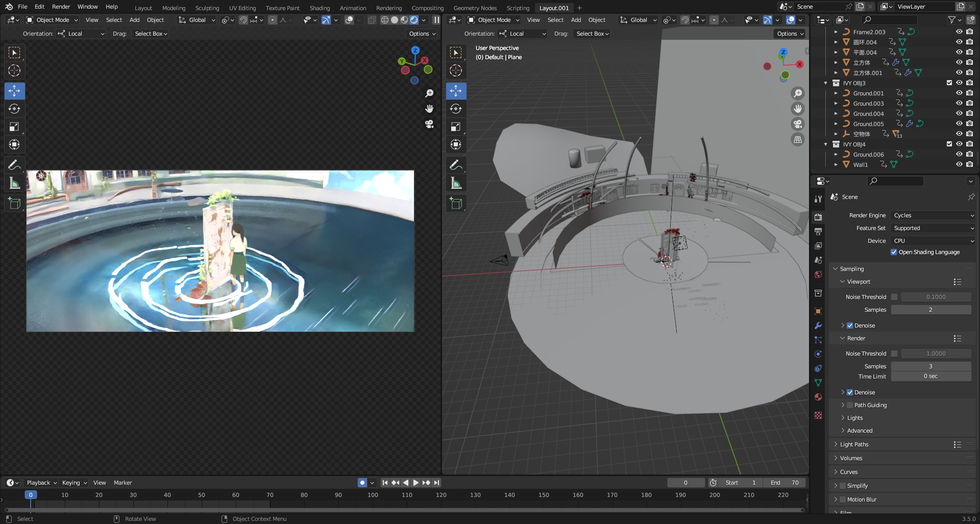The width and height of the screenshot is (980, 524).
Task: Choose Scale tool in left viewport toolbar
Action: 14,127
